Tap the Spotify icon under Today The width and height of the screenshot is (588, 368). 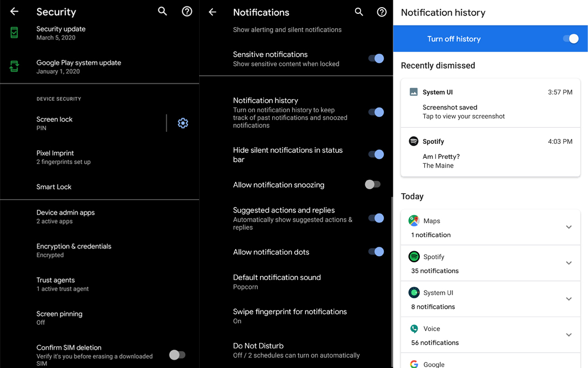click(414, 257)
